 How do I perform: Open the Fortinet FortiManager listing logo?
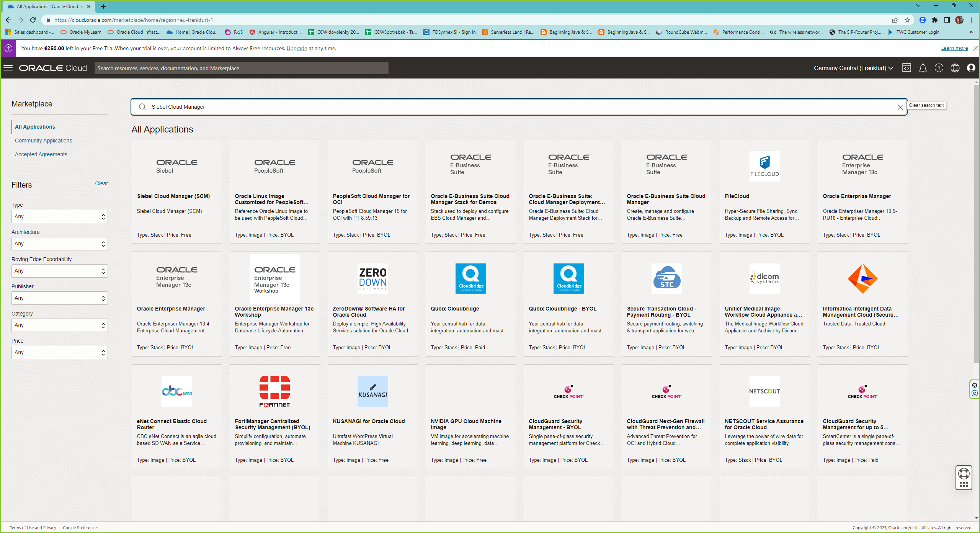(274, 391)
